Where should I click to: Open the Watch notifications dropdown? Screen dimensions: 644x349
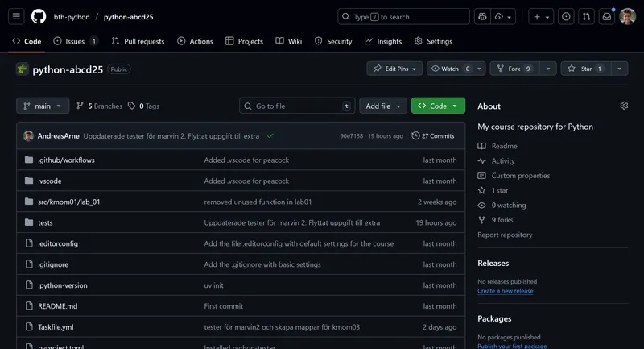[x=456, y=69]
